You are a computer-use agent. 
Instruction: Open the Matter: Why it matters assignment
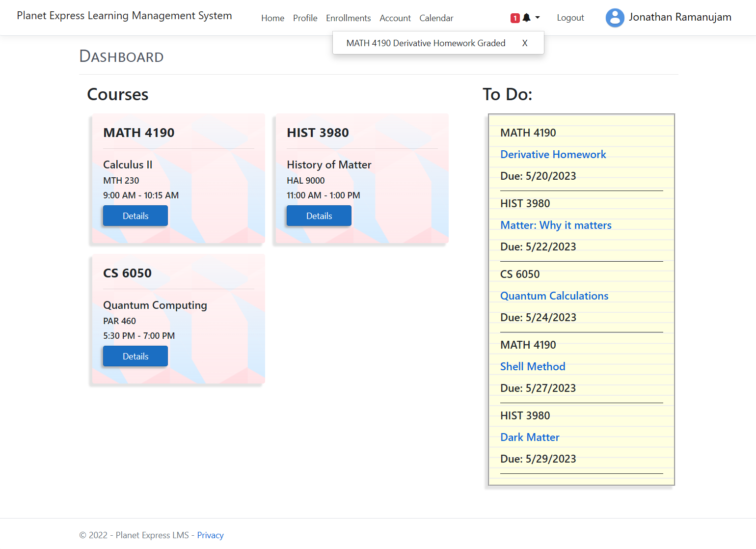pos(556,225)
